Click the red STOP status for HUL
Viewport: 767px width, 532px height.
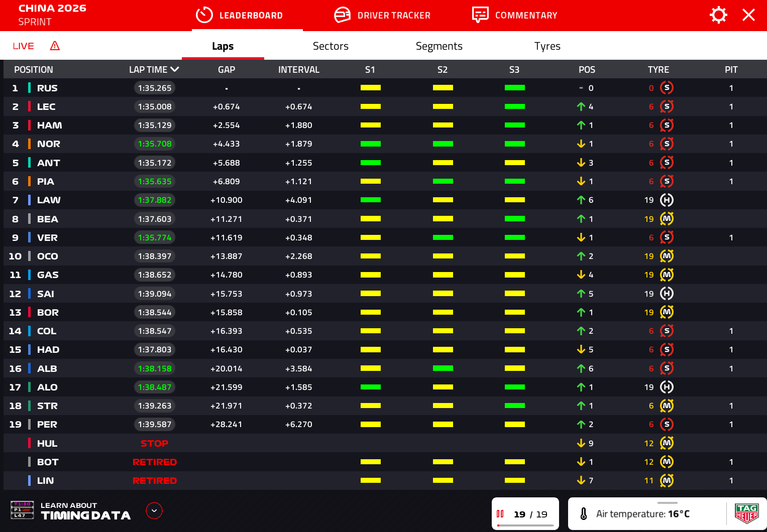pyautogui.click(x=155, y=443)
